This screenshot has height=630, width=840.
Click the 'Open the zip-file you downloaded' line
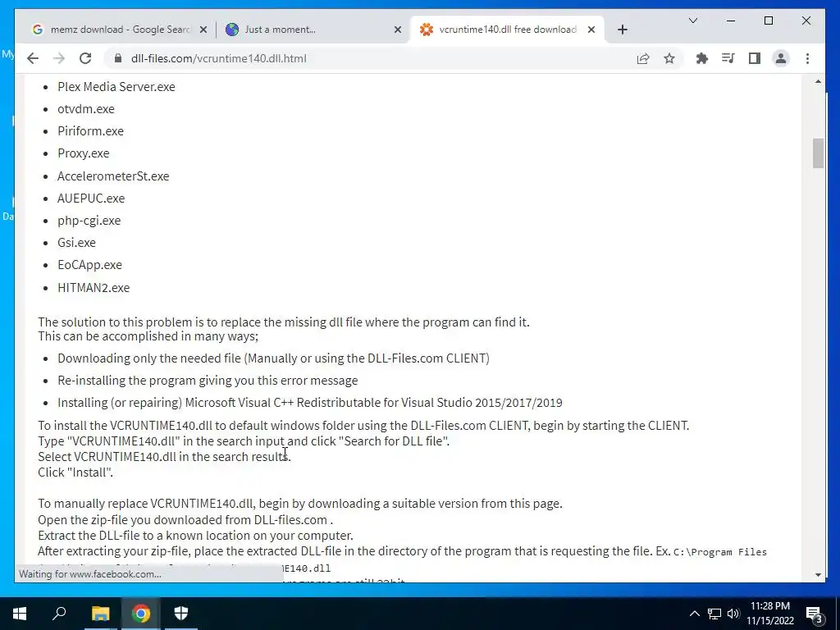coord(185,519)
